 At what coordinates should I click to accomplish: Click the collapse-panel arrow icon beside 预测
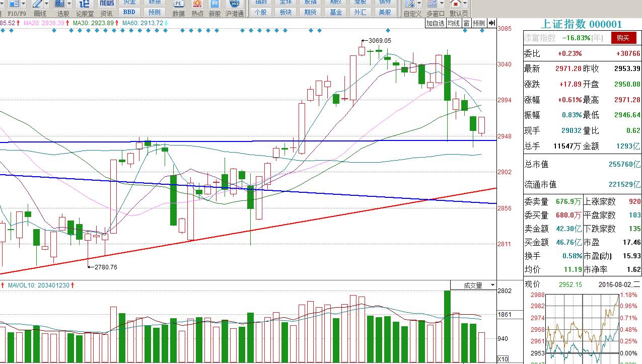[x=492, y=23]
